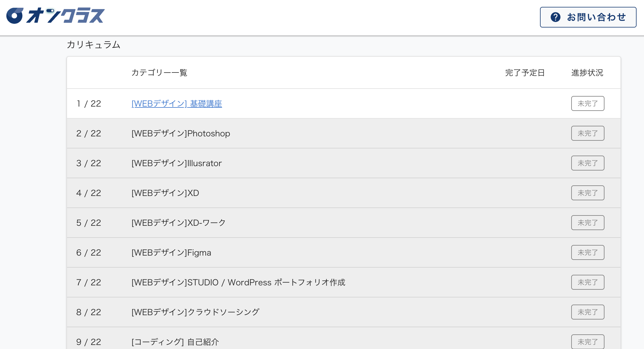The height and width of the screenshot is (349, 644).
Task: Select the STUDIO / WordPress ポートフォリオ作成 row
Action: [238, 282]
